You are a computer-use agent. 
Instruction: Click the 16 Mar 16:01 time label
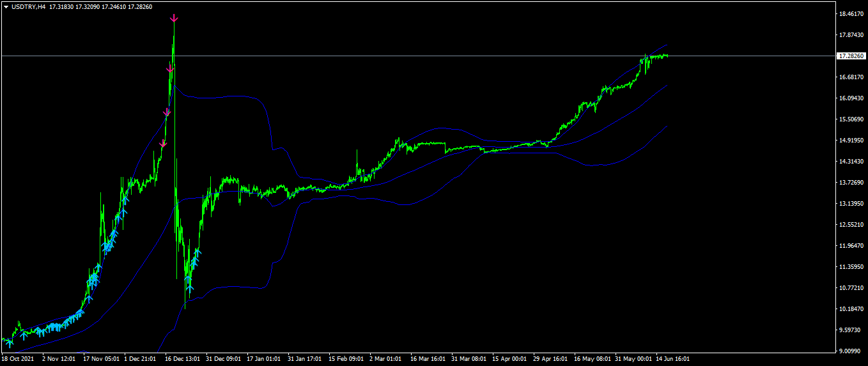click(x=428, y=359)
